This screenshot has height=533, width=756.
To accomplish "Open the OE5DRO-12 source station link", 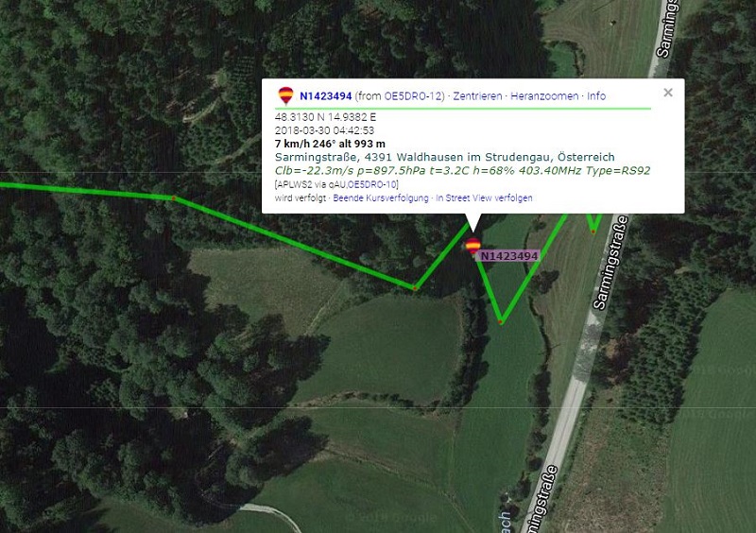I will click(413, 96).
